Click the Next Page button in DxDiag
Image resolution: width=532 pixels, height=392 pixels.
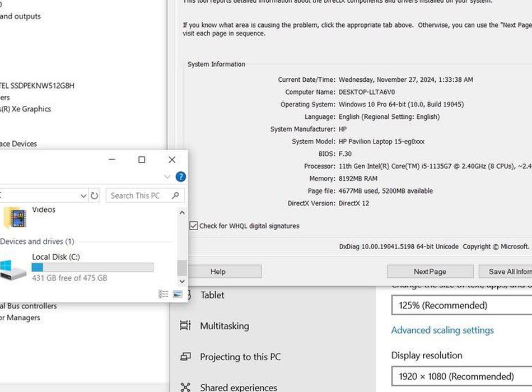(430, 272)
